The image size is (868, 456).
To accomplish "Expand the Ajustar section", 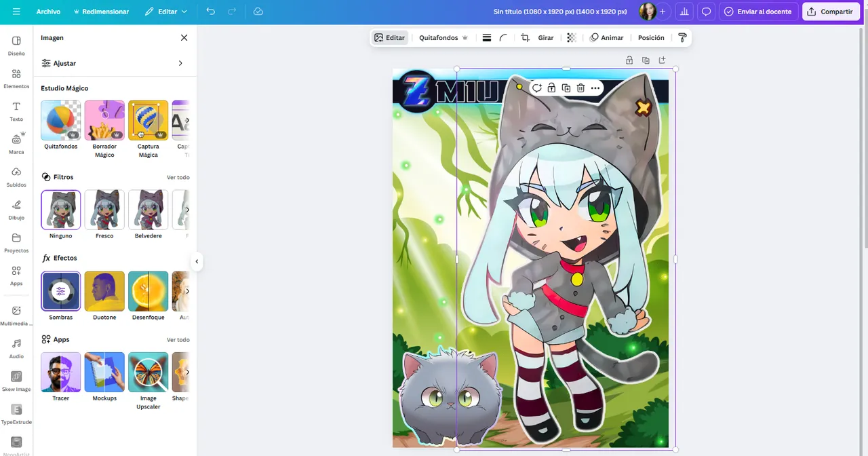I will click(115, 63).
